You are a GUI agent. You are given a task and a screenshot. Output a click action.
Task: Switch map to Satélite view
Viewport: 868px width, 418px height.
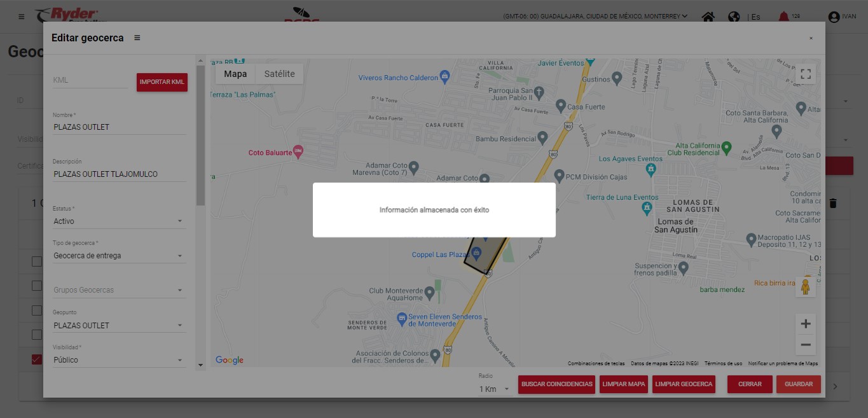279,74
